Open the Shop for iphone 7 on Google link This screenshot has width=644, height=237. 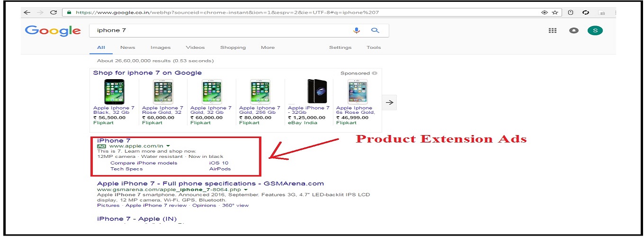[x=147, y=73]
